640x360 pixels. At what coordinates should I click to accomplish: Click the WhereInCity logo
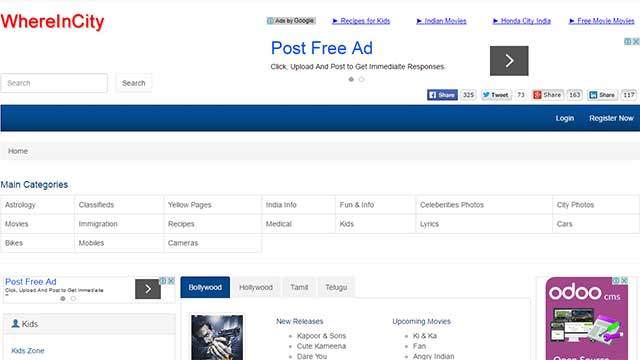pos(52,22)
